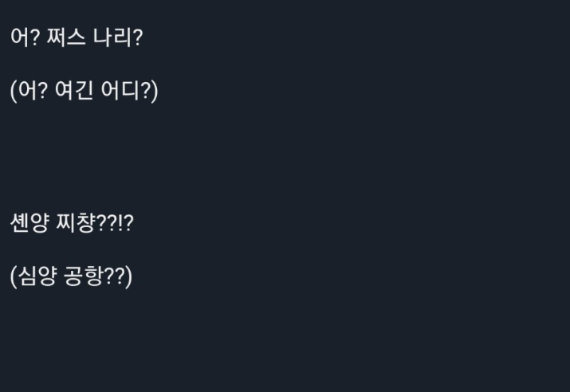Click the question mark after "나리"
Screen dimensions: 570x392
click(x=138, y=37)
